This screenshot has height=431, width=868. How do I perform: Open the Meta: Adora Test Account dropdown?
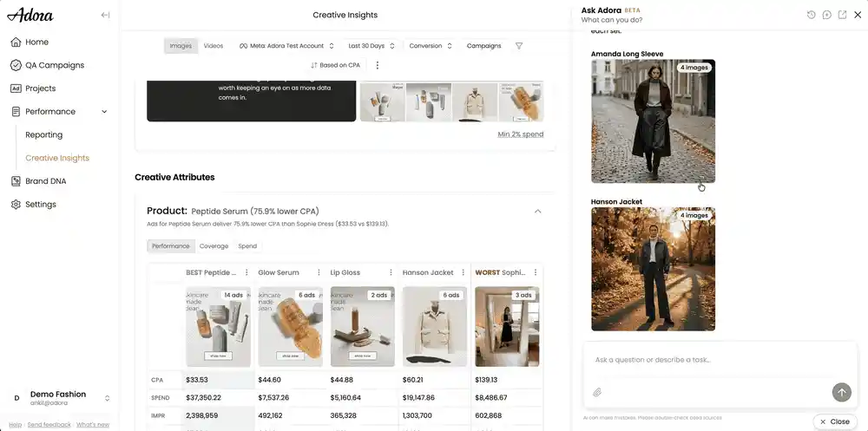(286, 46)
